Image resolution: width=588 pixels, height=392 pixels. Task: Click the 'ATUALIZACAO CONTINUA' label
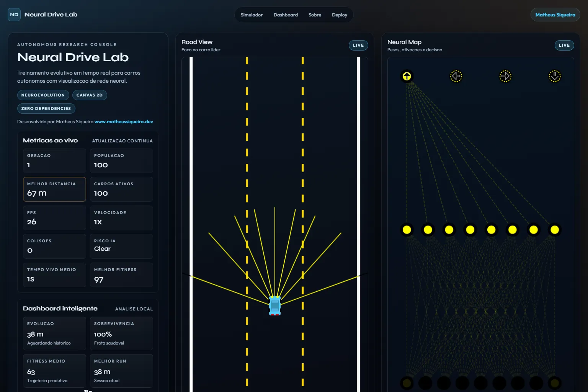[122, 141]
